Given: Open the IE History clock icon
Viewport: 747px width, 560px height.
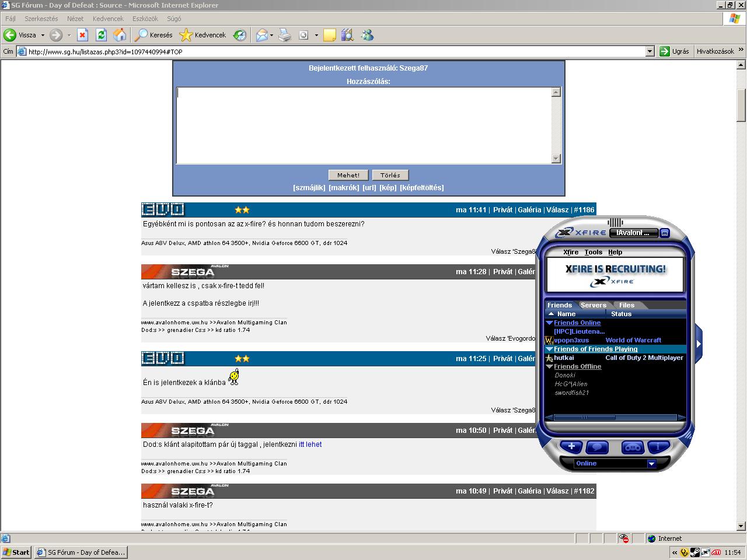Looking at the screenshot, I should coord(240,35).
